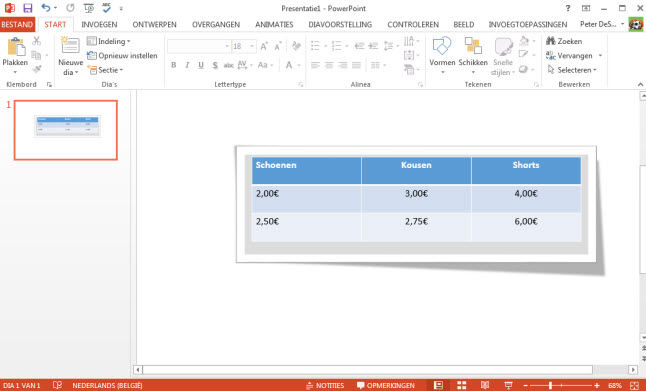Open the Schikken arrange menu
The image size is (646, 391).
[x=473, y=56]
